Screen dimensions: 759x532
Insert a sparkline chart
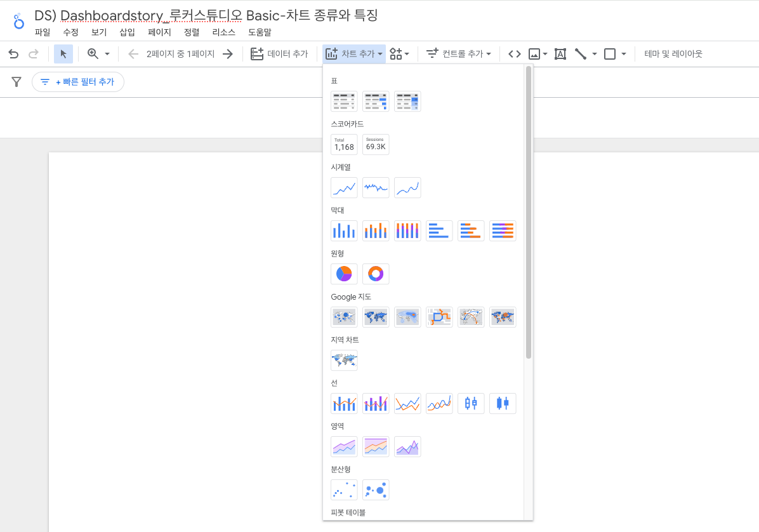pyautogui.click(x=376, y=187)
